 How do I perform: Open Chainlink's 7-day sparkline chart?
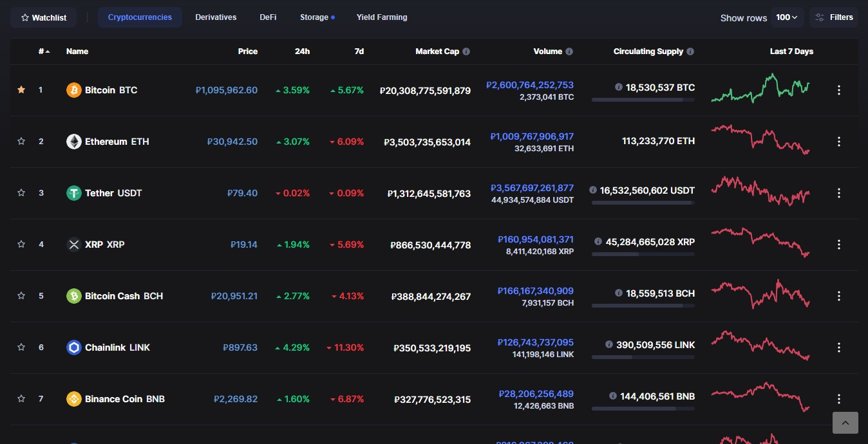(x=760, y=346)
